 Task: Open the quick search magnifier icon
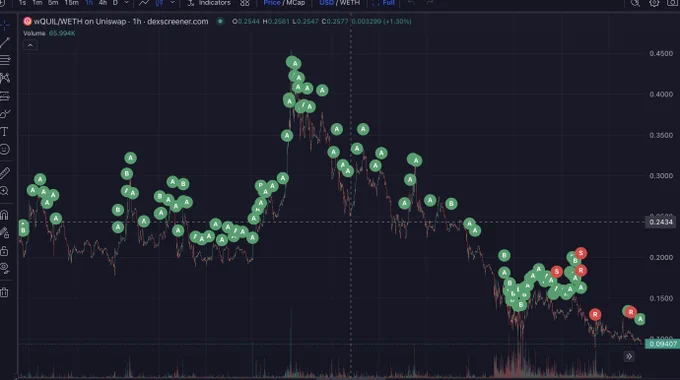(x=635, y=3)
